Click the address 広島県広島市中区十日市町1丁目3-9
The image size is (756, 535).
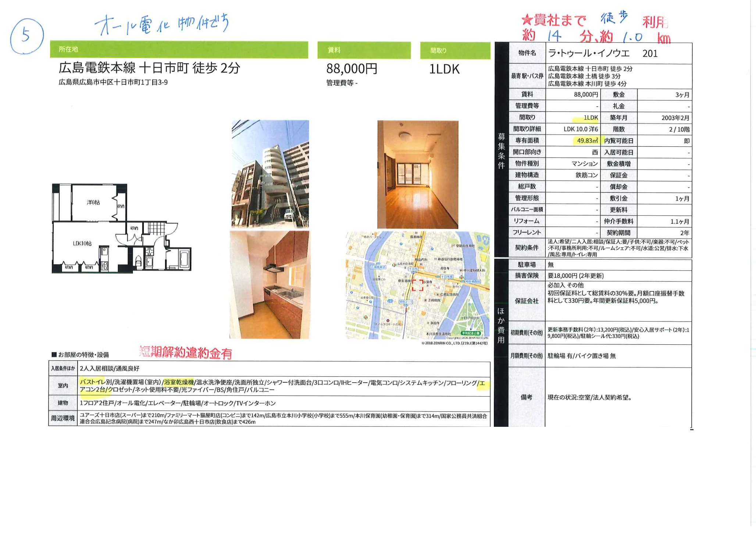click(113, 82)
